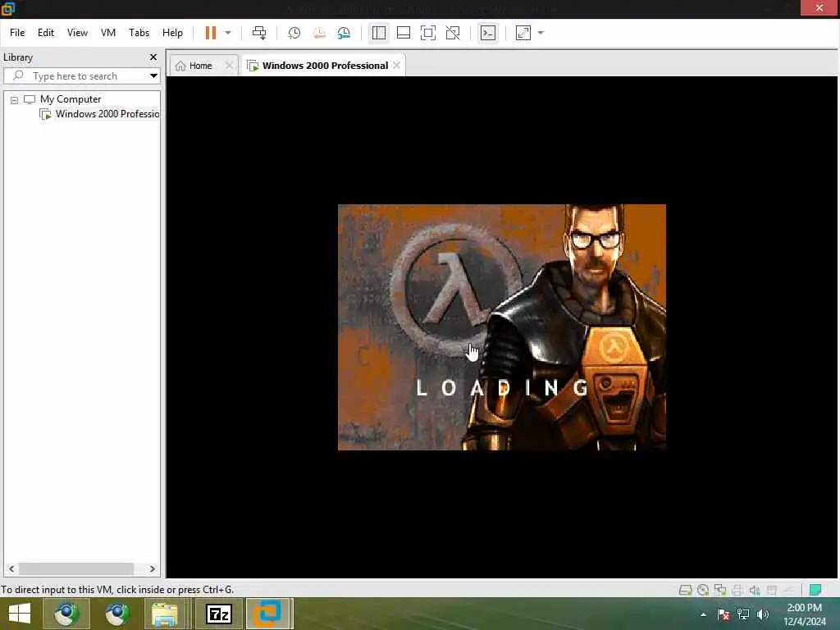Click the 2:00 PM clock

pos(805,608)
